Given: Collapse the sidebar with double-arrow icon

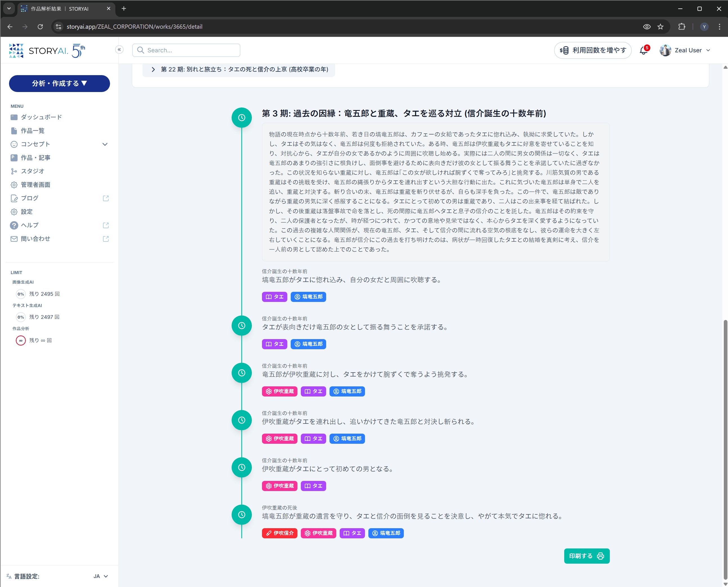Looking at the screenshot, I should coord(119,50).
